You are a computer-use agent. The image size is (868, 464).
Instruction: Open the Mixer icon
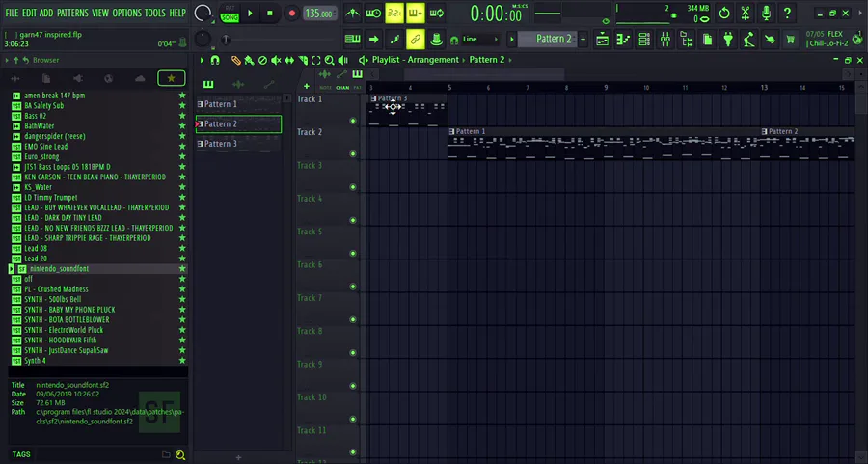665,40
